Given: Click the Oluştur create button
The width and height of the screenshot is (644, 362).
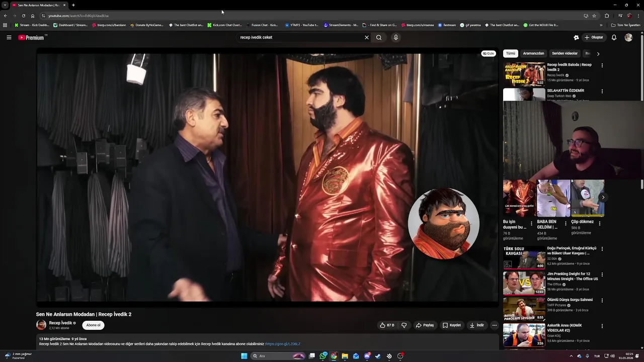Looking at the screenshot, I should [594, 37].
